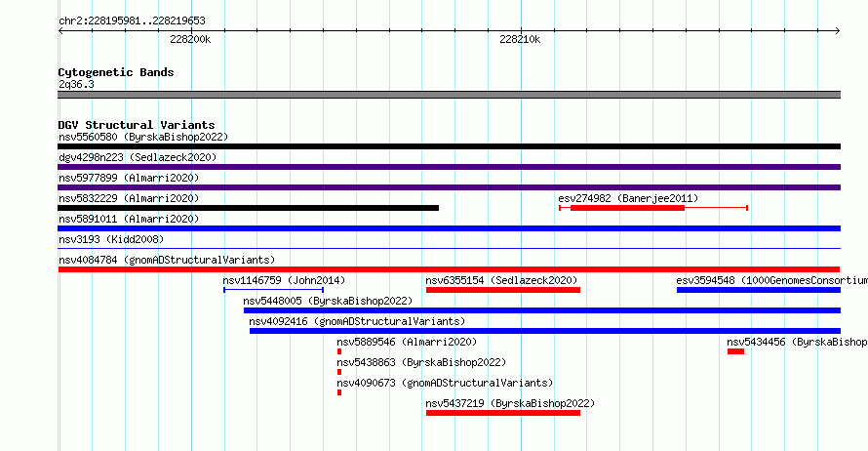Click the nsv3193 (Kidd2008) label
The width and height of the screenshot is (868, 451).
point(111,239)
